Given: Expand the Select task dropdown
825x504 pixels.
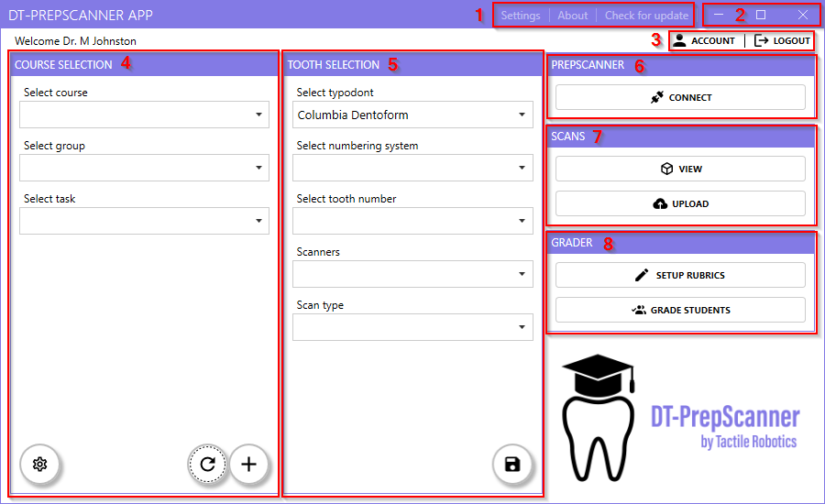Looking at the screenshot, I should coord(144,221).
